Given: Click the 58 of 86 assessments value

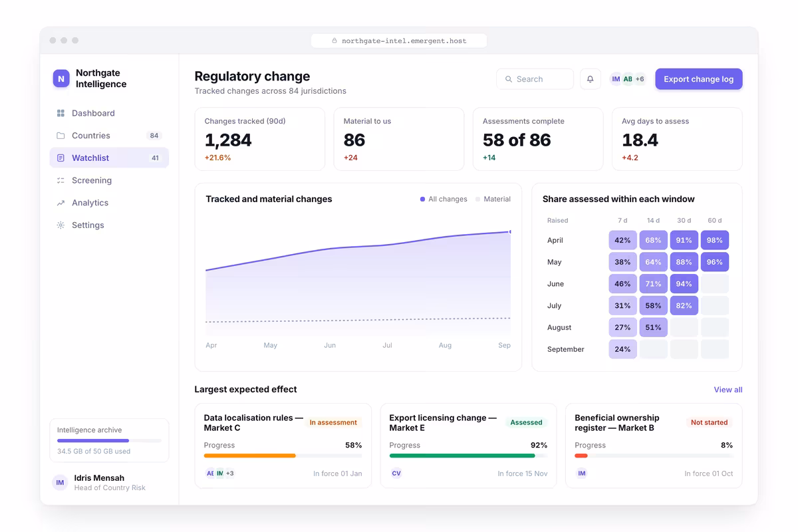Looking at the screenshot, I should point(517,140).
